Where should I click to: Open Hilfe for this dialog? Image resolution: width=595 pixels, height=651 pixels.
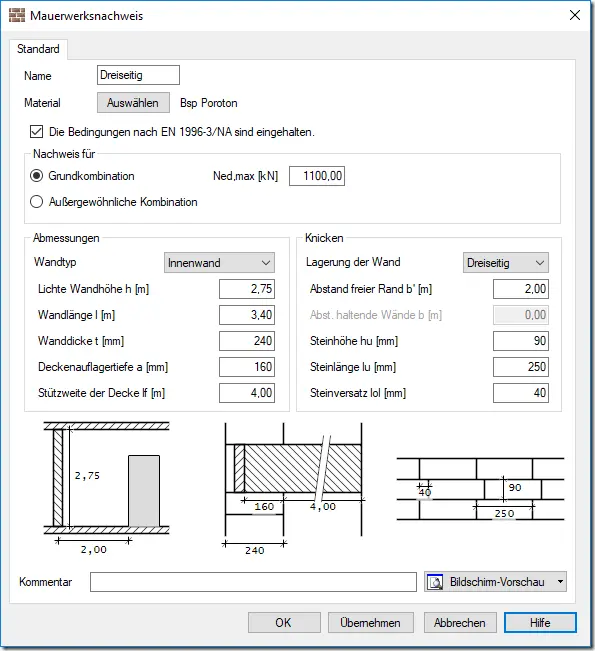540,623
